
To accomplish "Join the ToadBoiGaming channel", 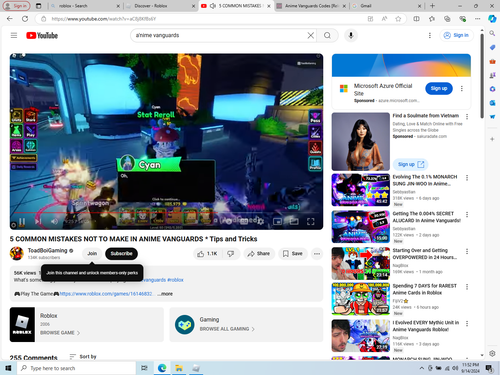I will coord(92,254).
